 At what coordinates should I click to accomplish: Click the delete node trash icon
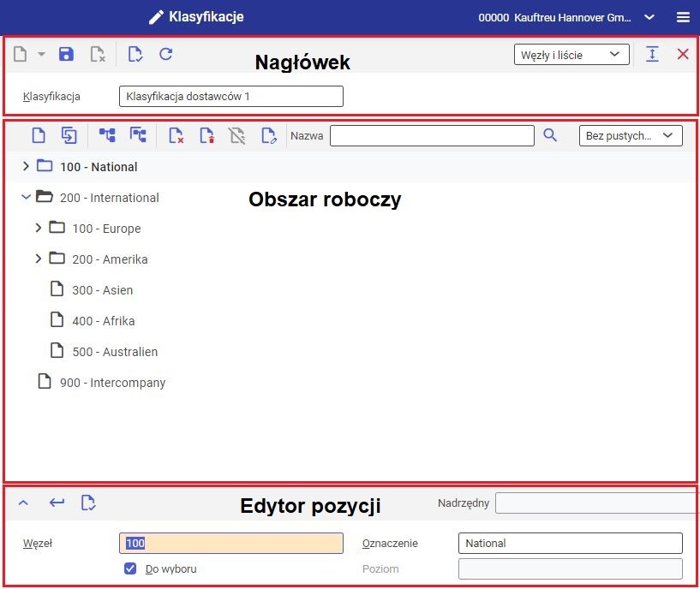tap(206, 135)
